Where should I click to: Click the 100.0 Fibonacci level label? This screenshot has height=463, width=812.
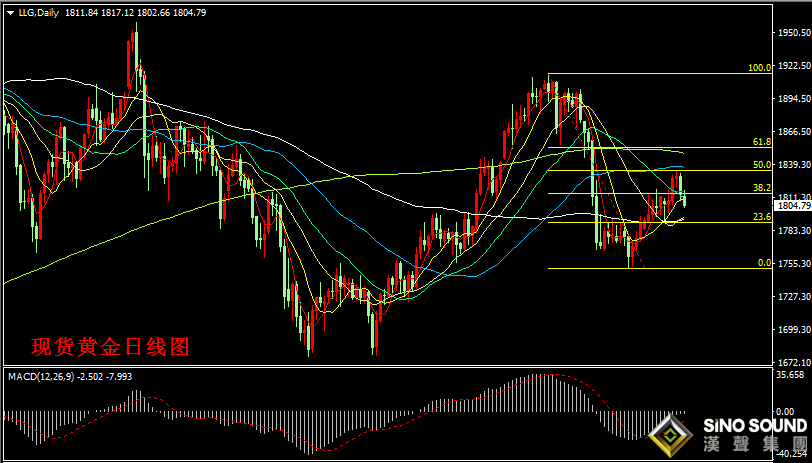tap(760, 68)
